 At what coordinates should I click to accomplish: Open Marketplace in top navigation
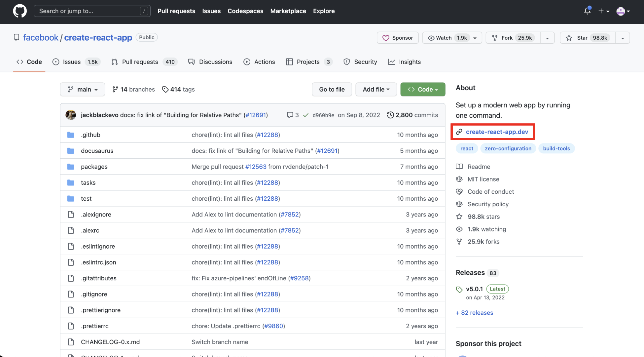(x=288, y=11)
